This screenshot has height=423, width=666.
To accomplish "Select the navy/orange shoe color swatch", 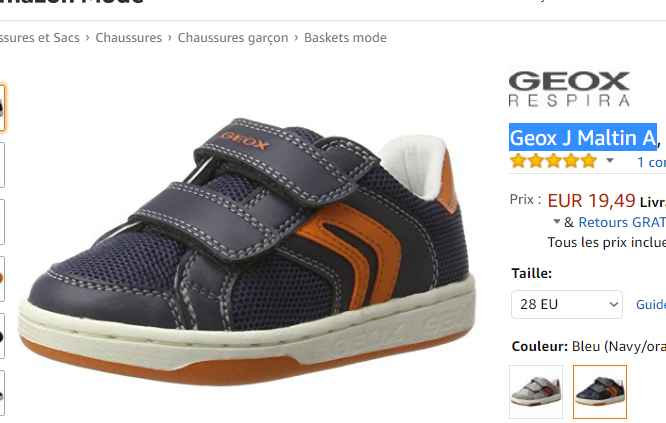I will click(x=600, y=392).
